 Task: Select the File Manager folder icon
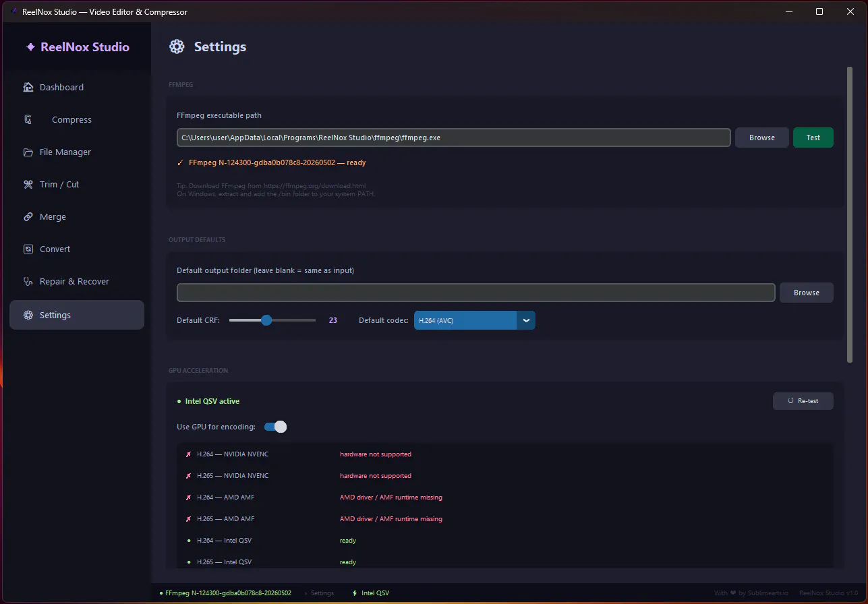tap(28, 152)
